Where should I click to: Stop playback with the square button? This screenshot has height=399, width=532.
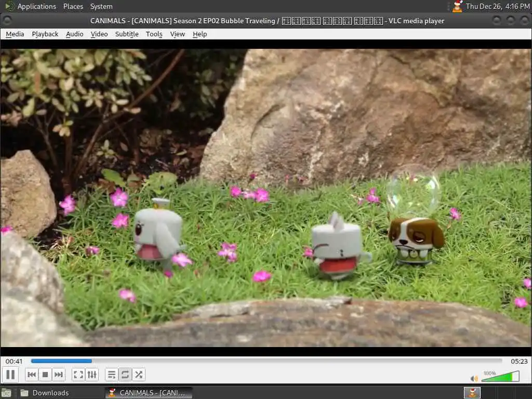coord(45,375)
